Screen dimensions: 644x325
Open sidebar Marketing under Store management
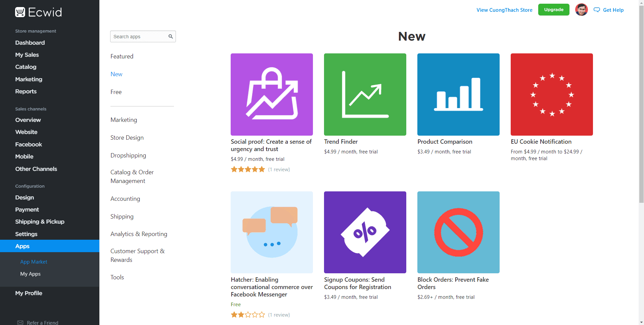coord(29,79)
